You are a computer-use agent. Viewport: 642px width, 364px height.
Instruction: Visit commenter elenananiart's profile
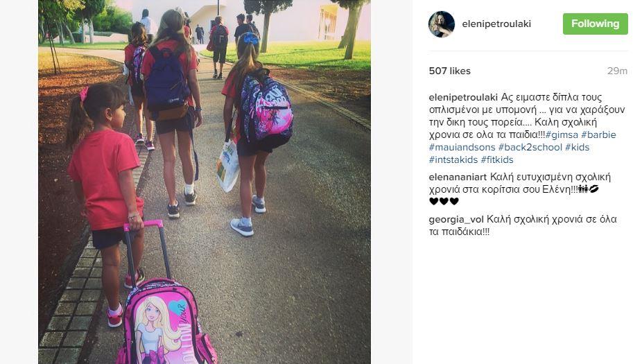pyautogui.click(x=458, y=177)
